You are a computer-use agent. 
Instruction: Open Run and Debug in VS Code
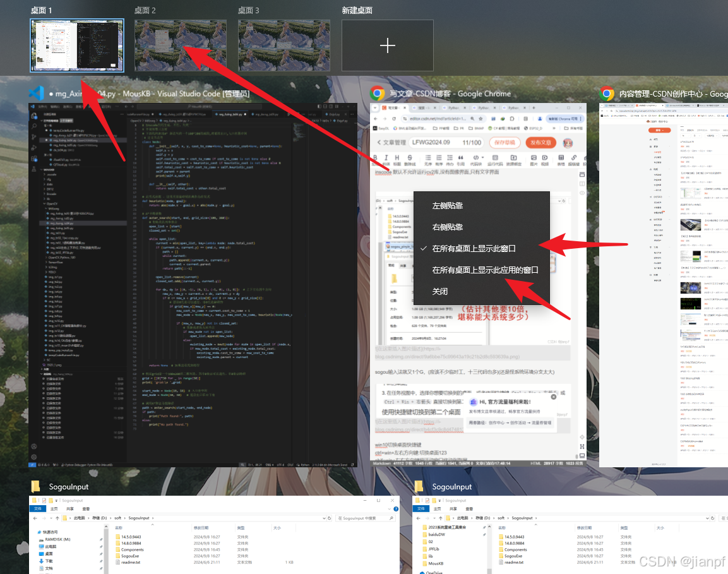34,148
